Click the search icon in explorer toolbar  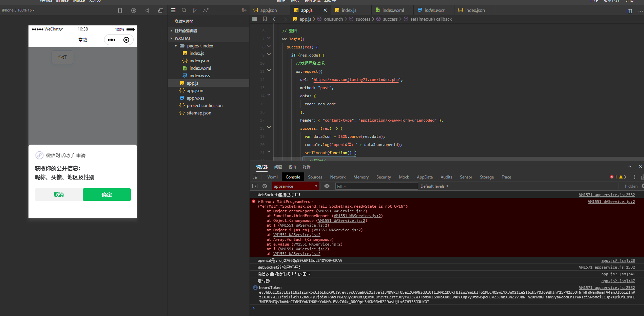tap(184, 10)
